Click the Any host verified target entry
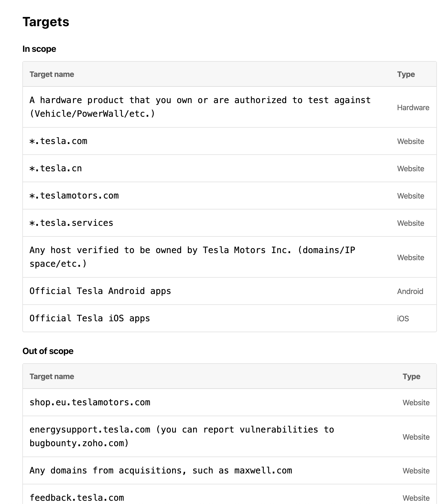 (x=192, y=257)
